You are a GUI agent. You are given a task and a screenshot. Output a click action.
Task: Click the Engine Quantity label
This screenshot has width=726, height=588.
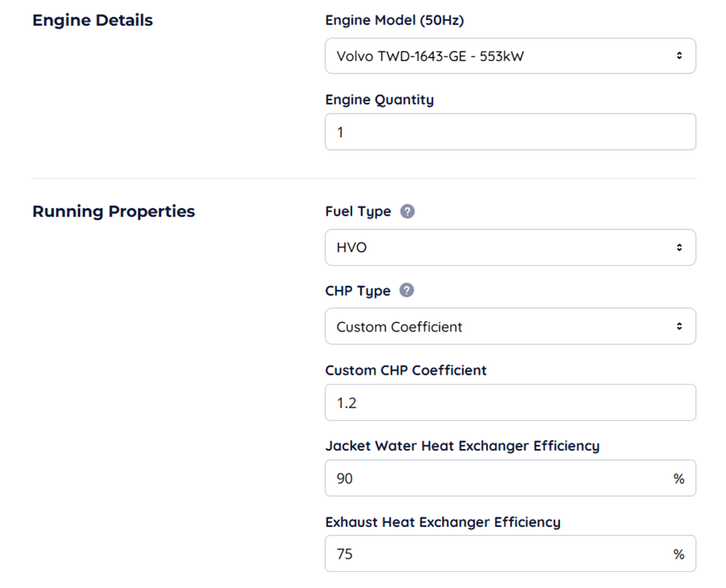(379, 99)
